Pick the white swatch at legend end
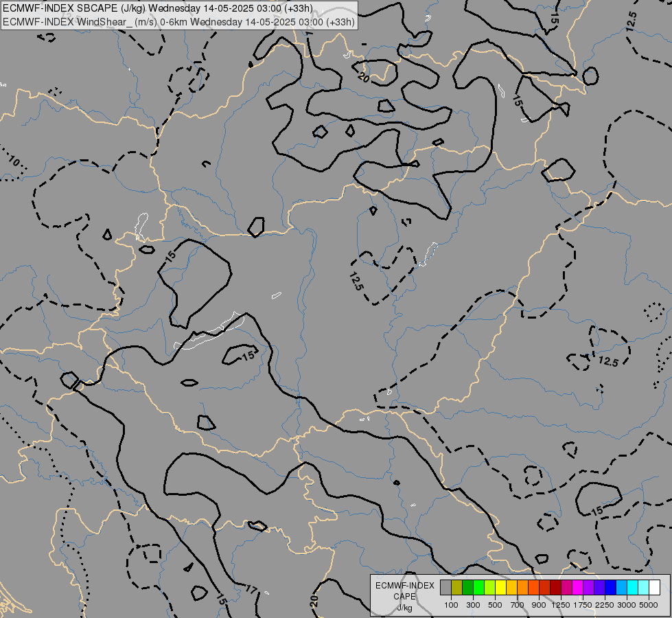This screenshot has height=618, width=672. (655, 587)
